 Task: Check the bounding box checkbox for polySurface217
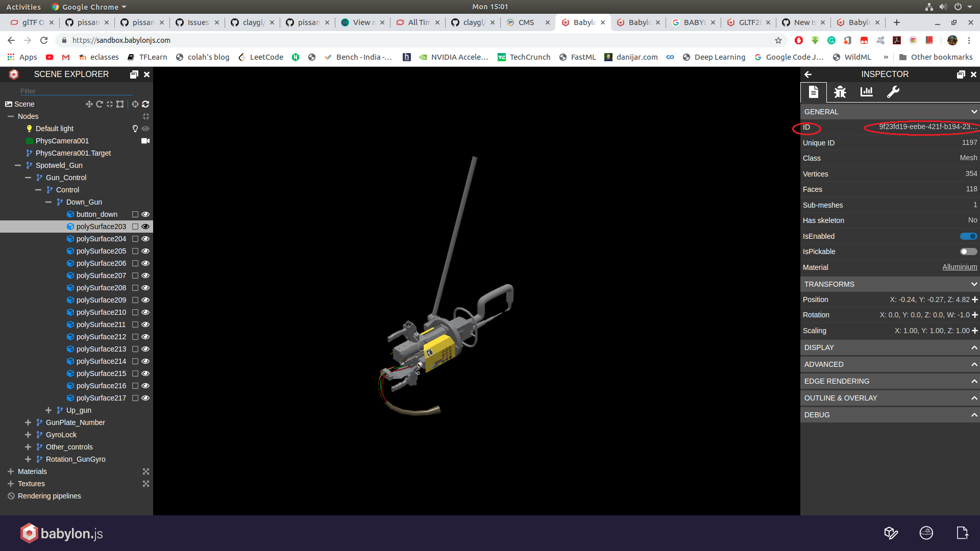pyautogui.click(x=135, y=398)
